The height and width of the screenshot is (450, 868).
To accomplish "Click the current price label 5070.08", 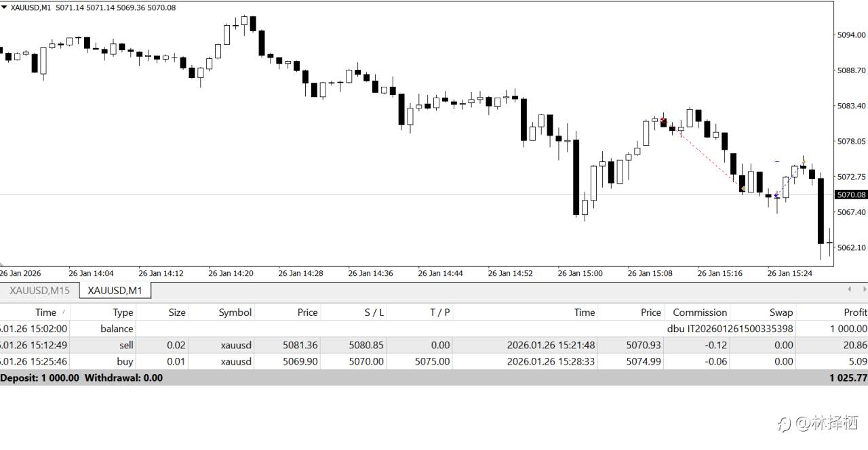I will click(x=851, y=195).
